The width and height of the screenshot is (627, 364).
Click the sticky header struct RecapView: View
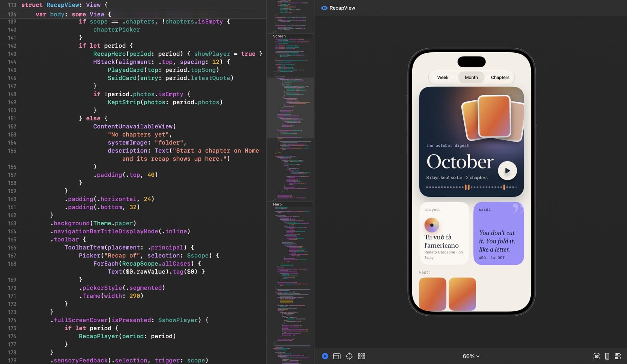click(64, 5)
